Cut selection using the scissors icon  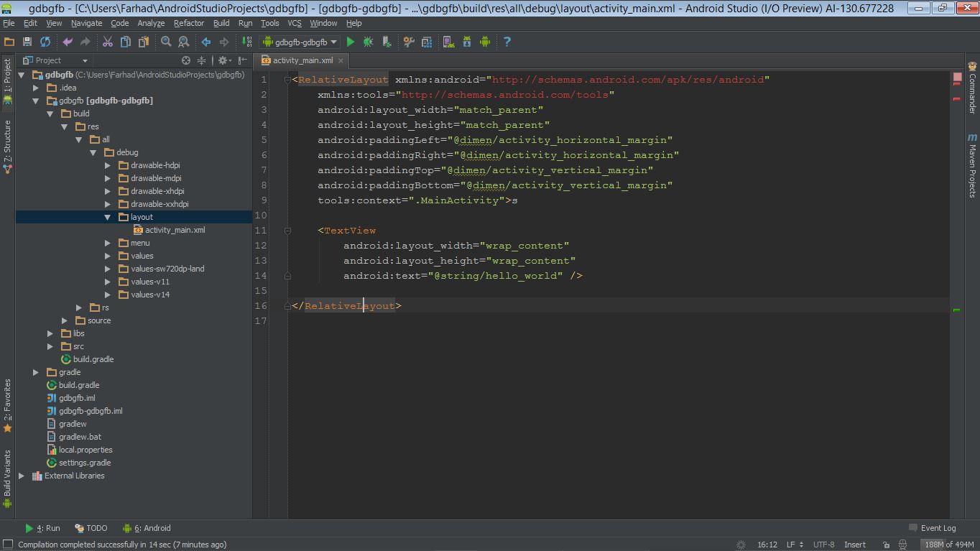108,42
